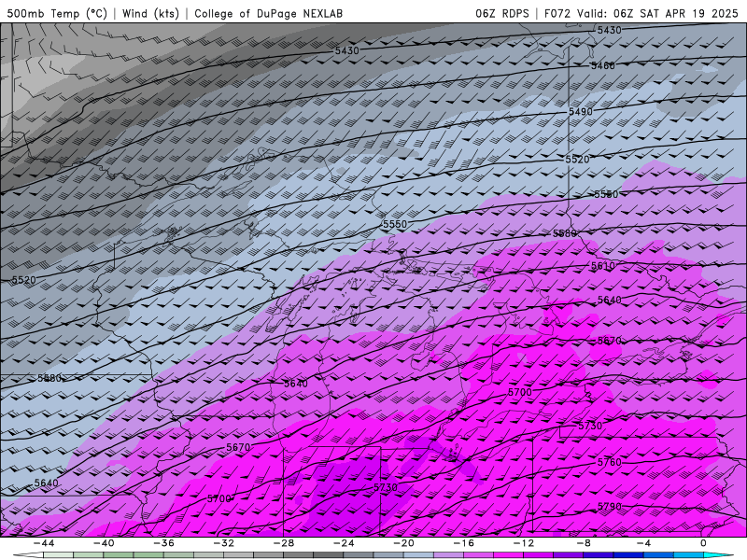Click the -20 color scale label

[403, 543]
